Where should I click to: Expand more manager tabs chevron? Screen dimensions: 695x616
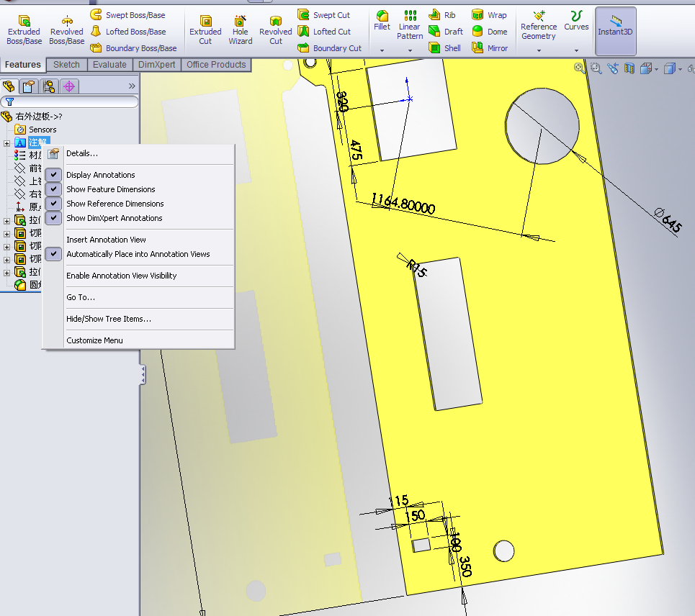pyautogui.click(x=132, y=86)
